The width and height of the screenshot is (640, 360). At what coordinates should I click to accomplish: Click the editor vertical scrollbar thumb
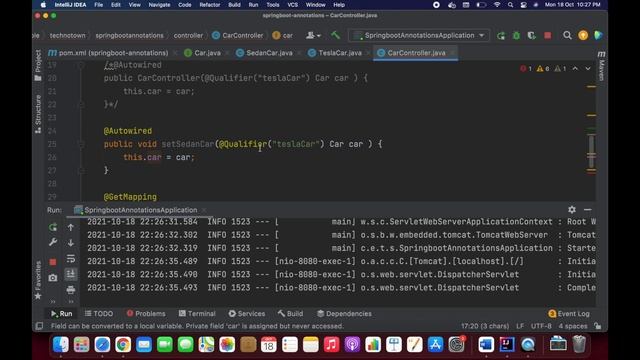[591, 152]
